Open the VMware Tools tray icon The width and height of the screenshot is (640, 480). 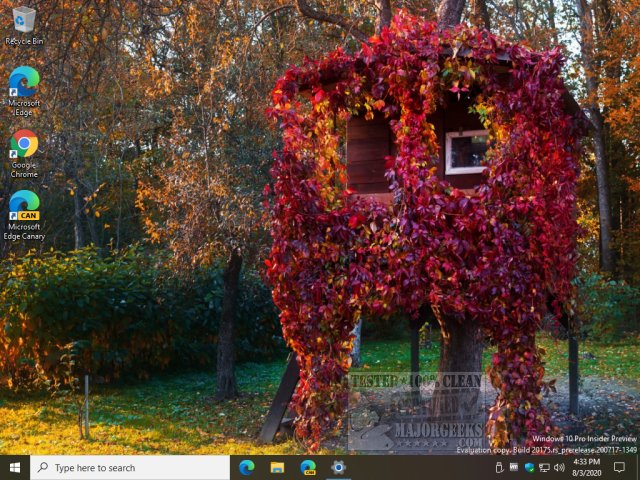514,467
